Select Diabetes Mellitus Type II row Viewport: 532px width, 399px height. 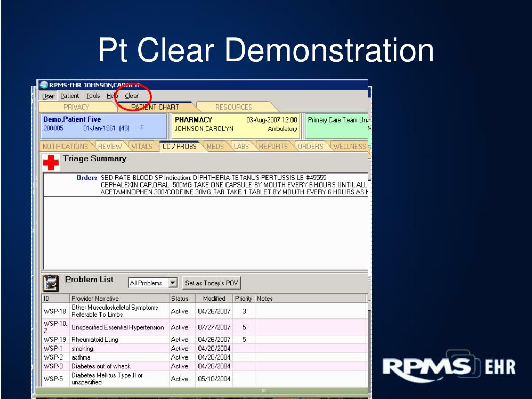(x=204, y=379)
